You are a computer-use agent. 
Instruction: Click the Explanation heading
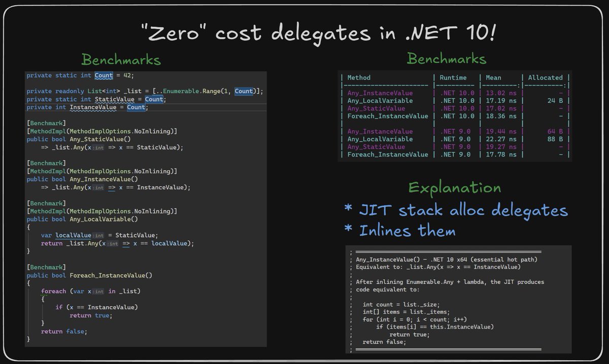[455, 188]
